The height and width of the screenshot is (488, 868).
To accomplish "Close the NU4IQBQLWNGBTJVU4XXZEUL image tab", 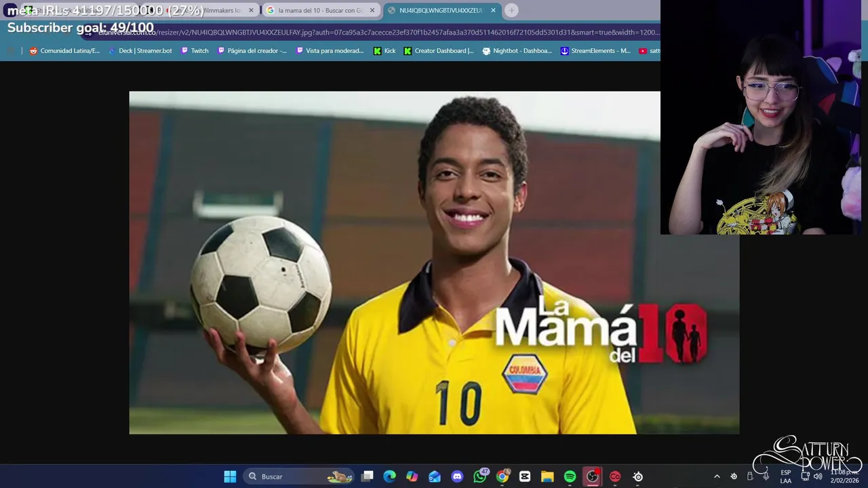I will point(493,10).
